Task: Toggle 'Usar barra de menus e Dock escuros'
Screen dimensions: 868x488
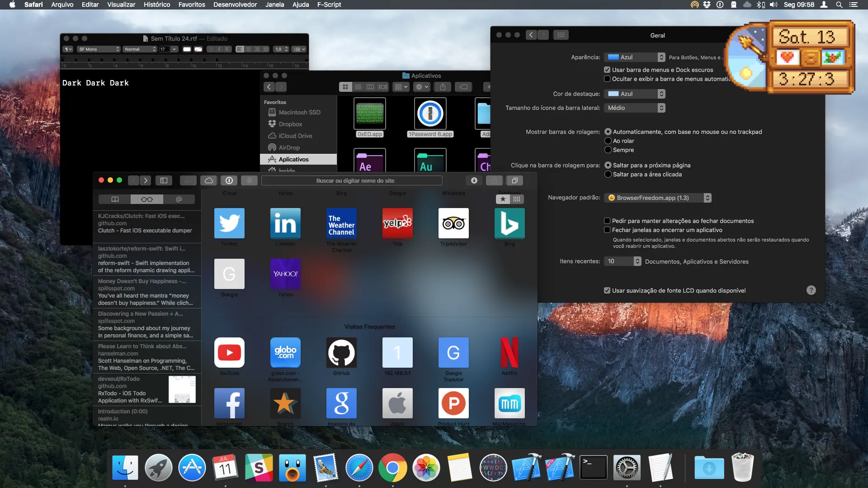Action: click(x=607, y=70)
